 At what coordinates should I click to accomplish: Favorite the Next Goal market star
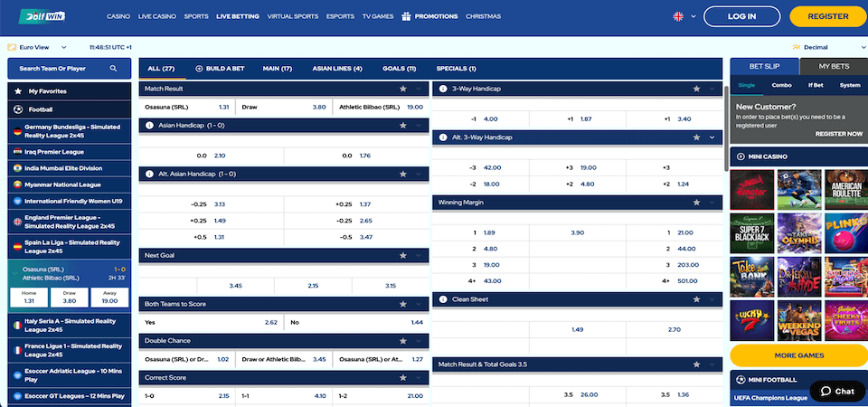pos(403,255)
